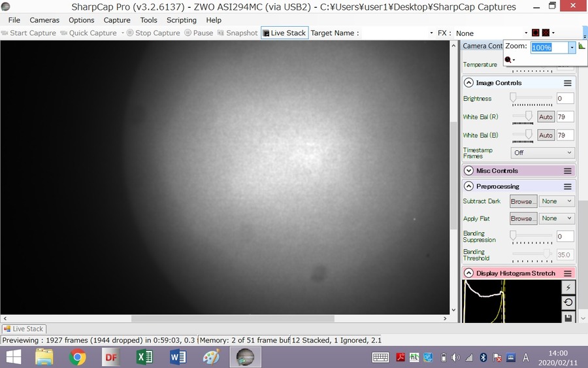The width and height of the screenshot is (588, 368).
Task: Expand the Misc Controls section
Action: [468, 171]
